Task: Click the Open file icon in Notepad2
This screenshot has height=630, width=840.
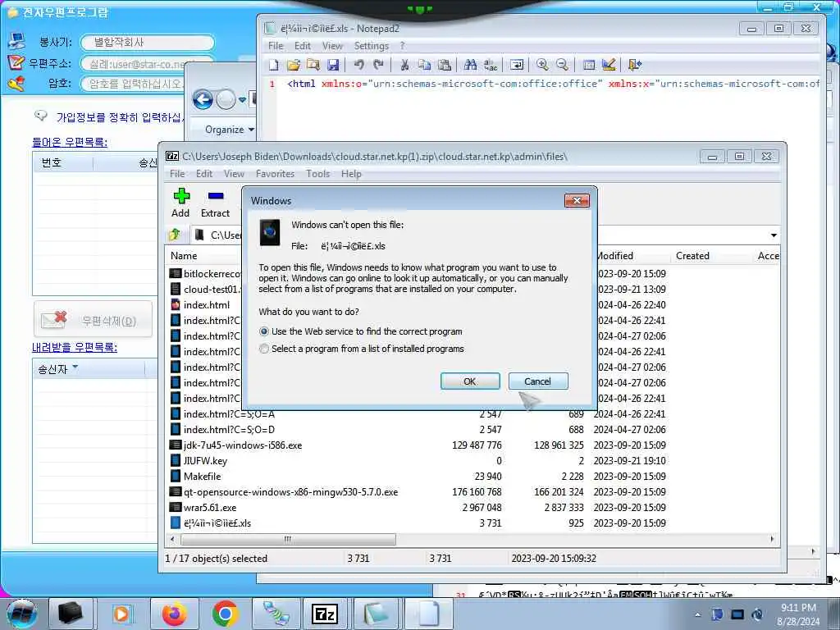Action: (293, 65)
